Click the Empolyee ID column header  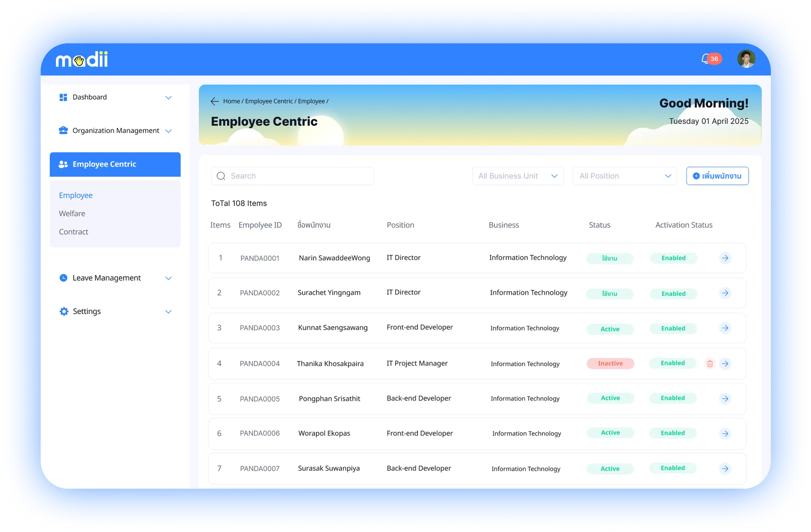click(260, 225)
